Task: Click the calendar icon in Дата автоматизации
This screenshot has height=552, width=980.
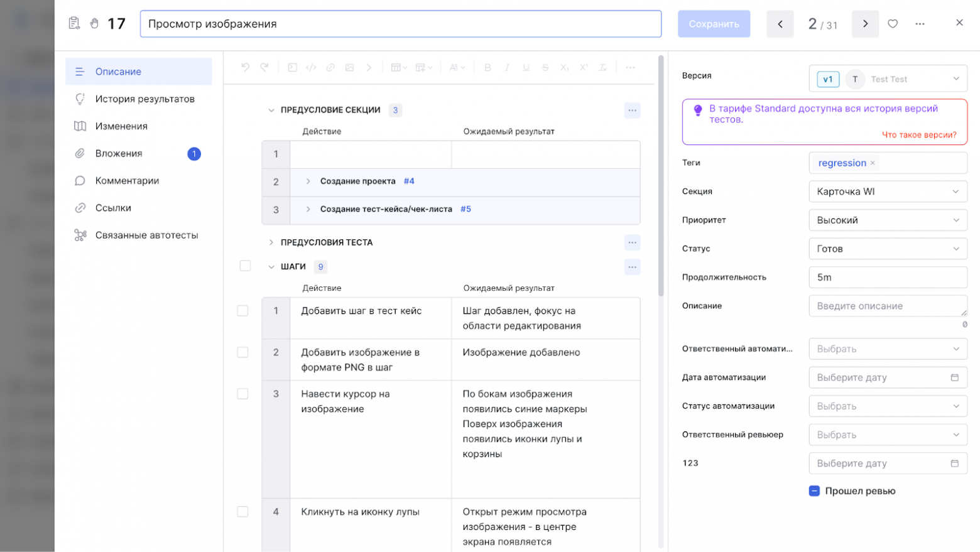Action: [954, 377]
